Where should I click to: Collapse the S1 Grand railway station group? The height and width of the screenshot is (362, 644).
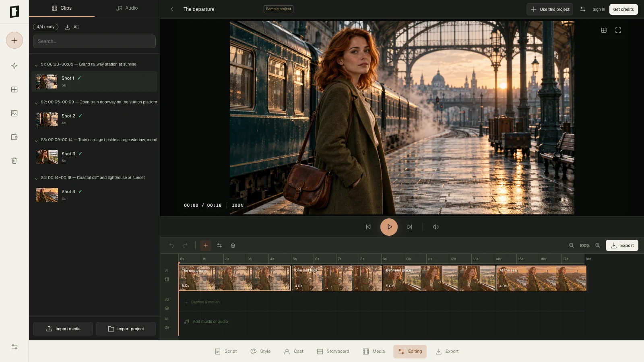pyautogui.click(x=36, y=65)
